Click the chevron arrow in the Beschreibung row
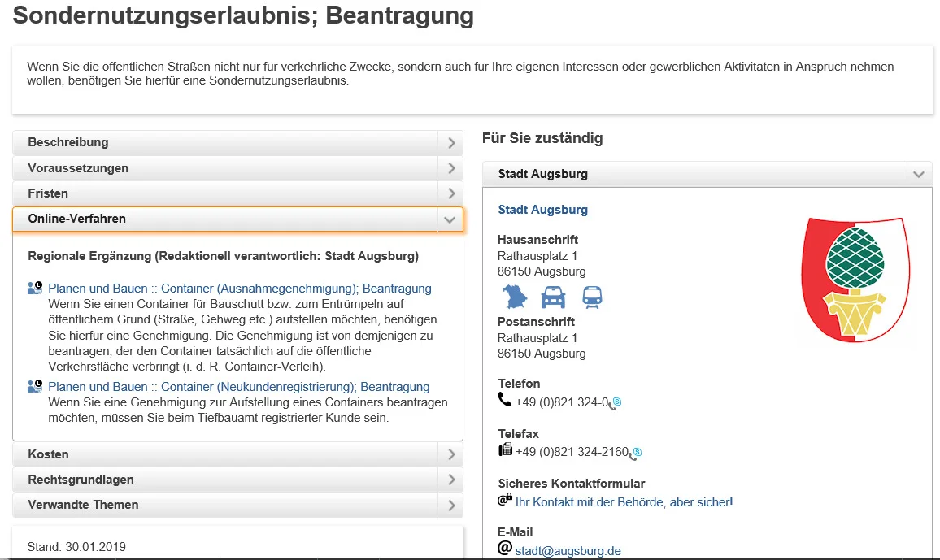 tap(451, 143)
